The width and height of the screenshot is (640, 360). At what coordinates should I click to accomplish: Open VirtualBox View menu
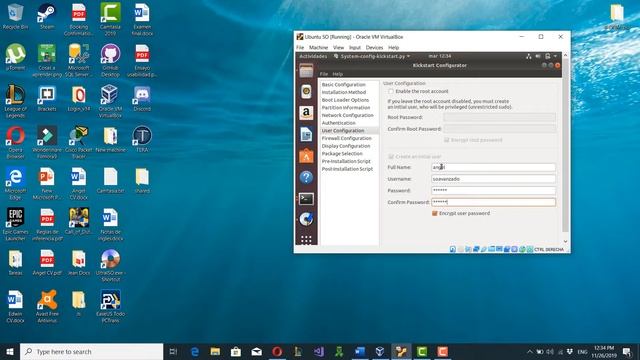tap(338, 48)
